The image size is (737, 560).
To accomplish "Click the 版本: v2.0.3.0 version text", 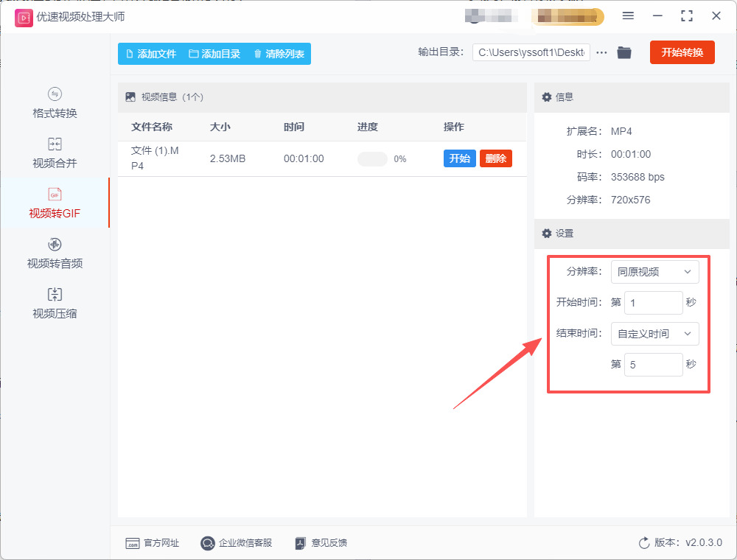I will [x=688, y=542].
